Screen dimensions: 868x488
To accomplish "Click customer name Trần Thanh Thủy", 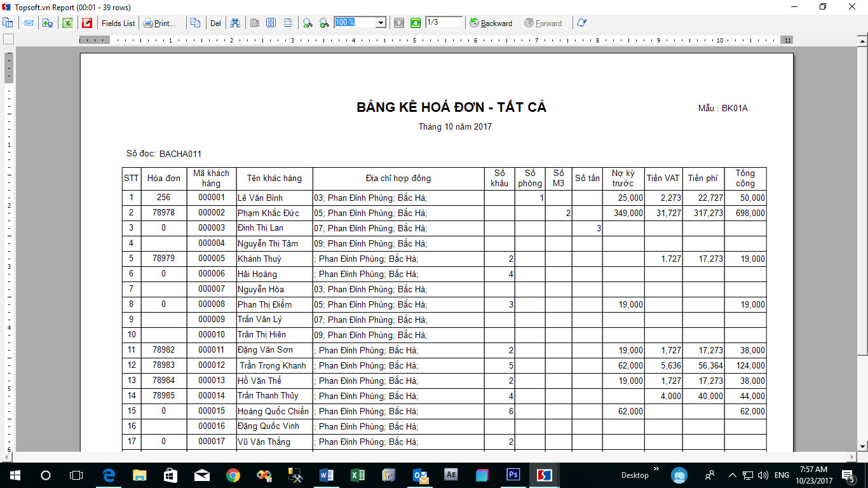I will [268, 396].
